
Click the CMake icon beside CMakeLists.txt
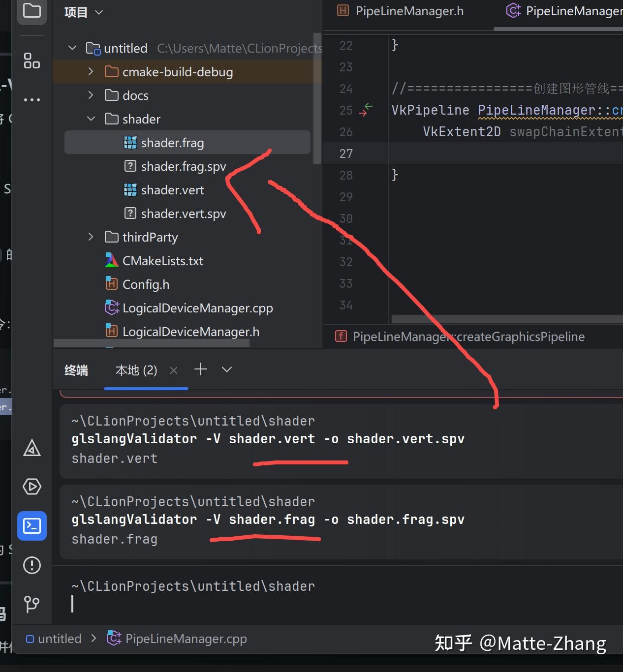[x=111, y=260]
